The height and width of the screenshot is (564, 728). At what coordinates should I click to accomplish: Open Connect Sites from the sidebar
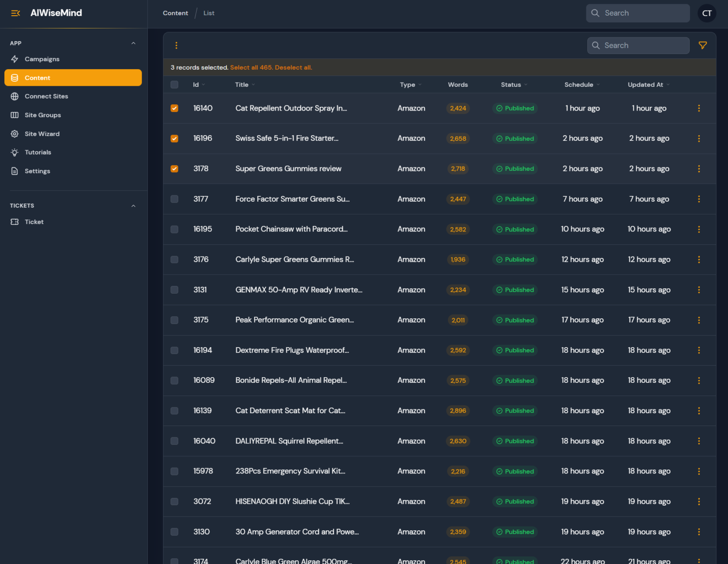46,96
